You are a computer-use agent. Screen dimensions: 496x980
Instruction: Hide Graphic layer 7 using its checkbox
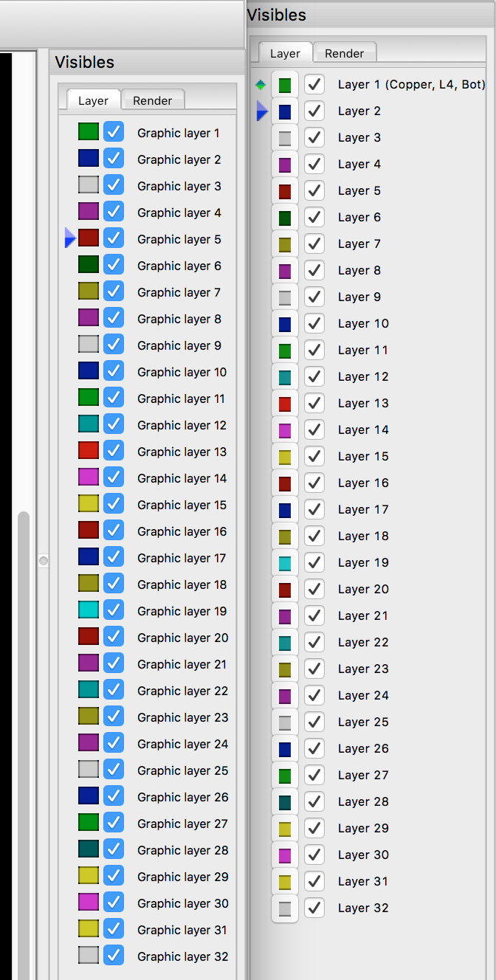pyautogui.click(x=114, y=291)
